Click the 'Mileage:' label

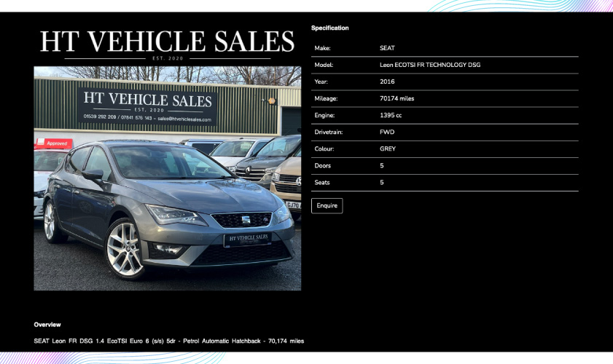point(326,98)
